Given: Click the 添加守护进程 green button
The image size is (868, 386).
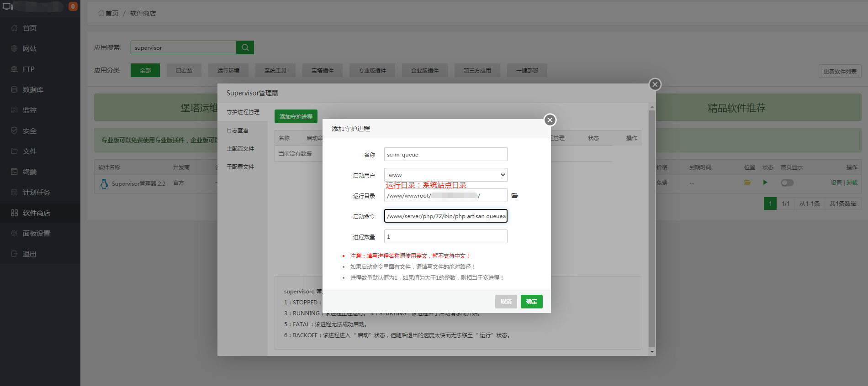Looking at the screenshot, I should click(296, 116).
